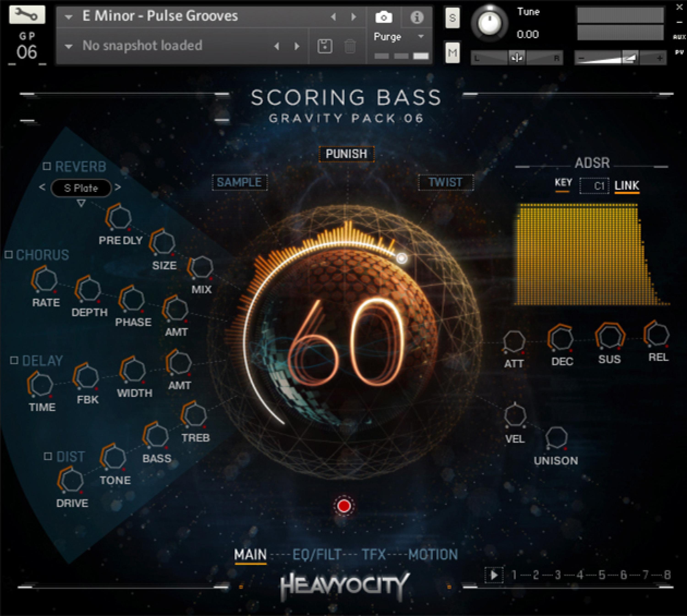Delete snapshot using the trash icon

click(350, 46)
